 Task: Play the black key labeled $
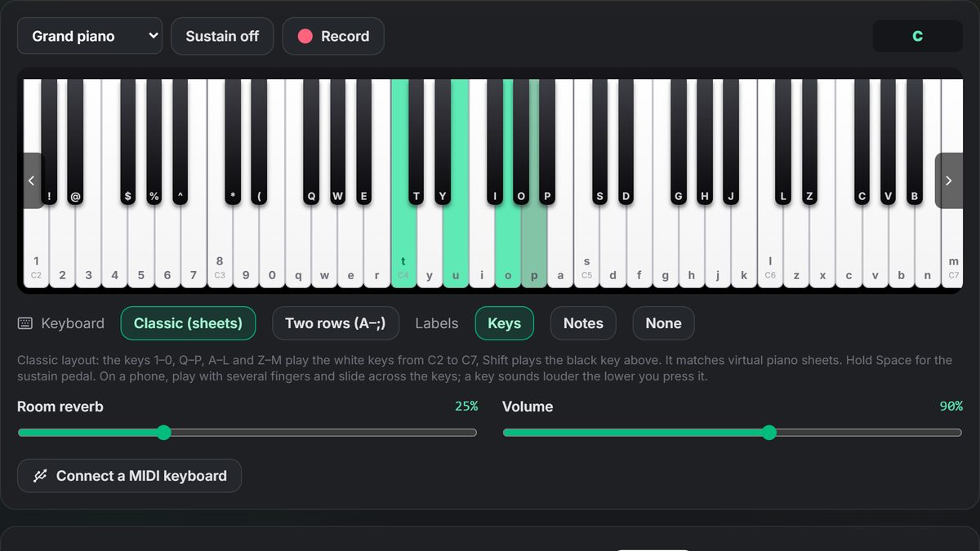pos(127,143)
